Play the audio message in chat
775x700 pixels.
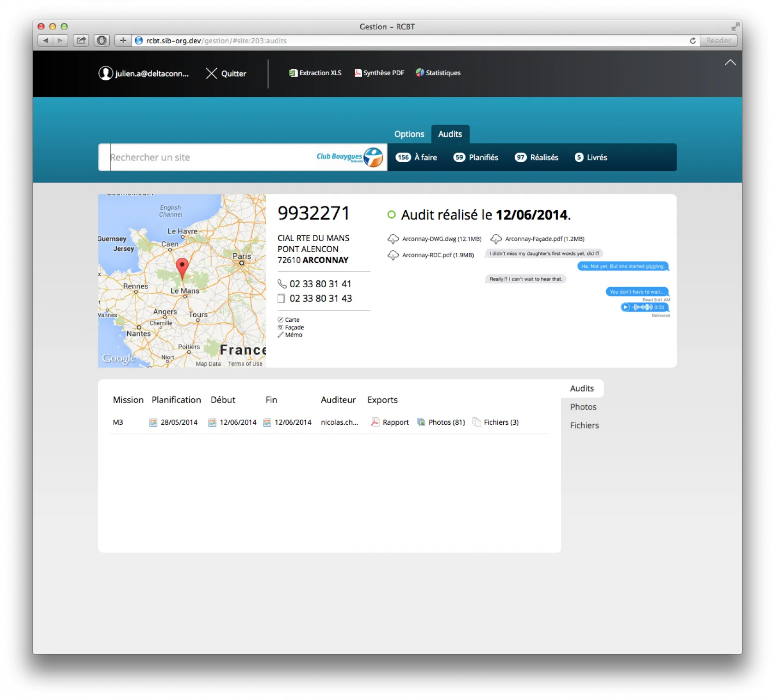click(626, 307)
